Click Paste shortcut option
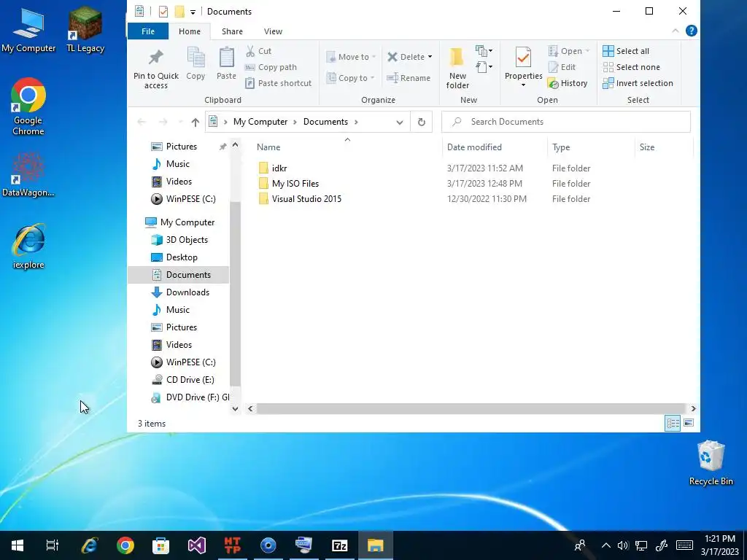The width and height of the screenshot is (747, 560). tap(278, 83)
